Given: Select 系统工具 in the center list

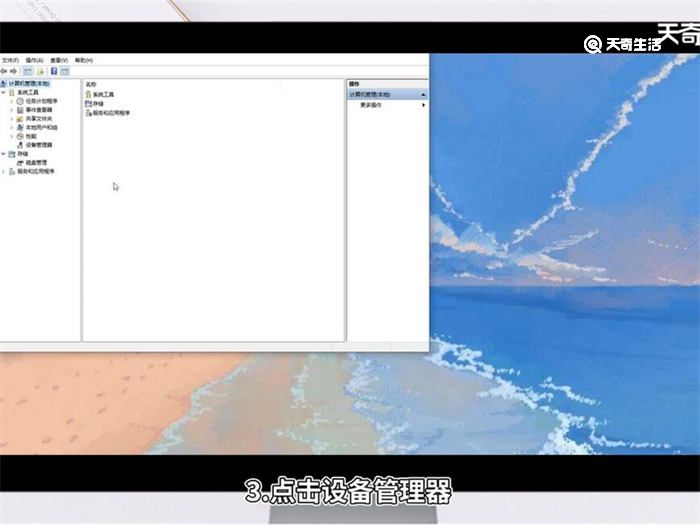Looking at the screenshot, I should pyautogui.click(x=104, y=95).
